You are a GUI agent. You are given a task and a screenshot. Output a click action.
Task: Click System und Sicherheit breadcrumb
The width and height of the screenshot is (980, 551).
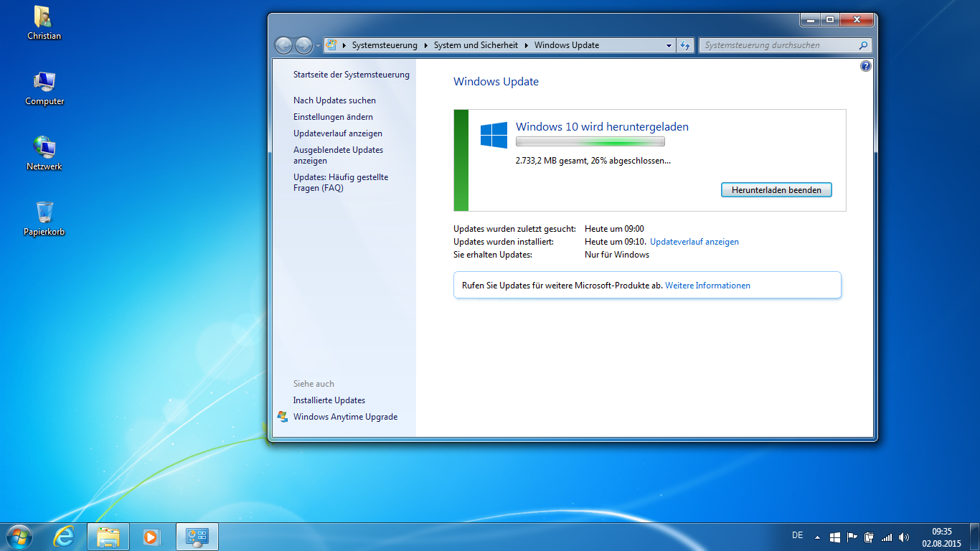pyautogui.click(x=476, y=45)
